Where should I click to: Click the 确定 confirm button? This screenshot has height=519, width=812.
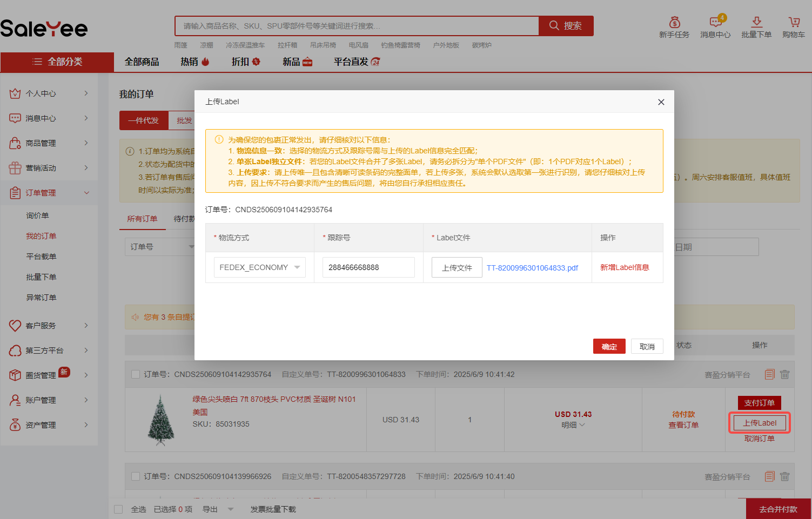point(609,347)
